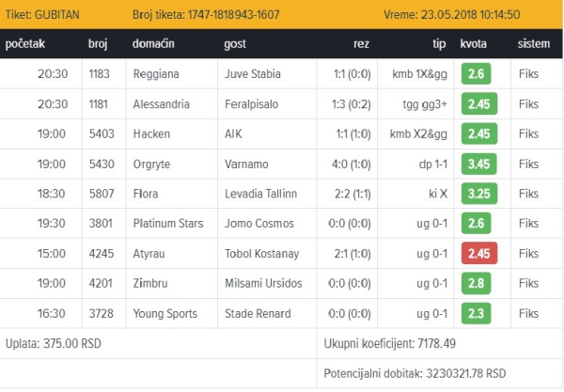Screen dimensions: 564x392
Task: Click the 2.6 odds in Reggiana row
Action: [477, 75]
